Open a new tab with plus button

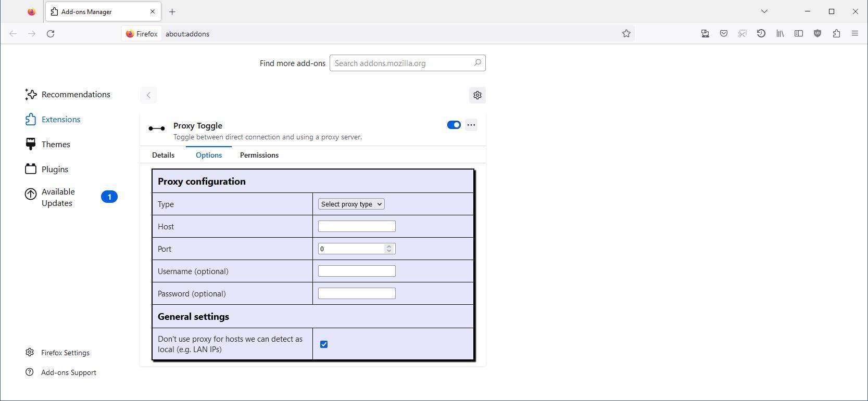click(172, 11)
